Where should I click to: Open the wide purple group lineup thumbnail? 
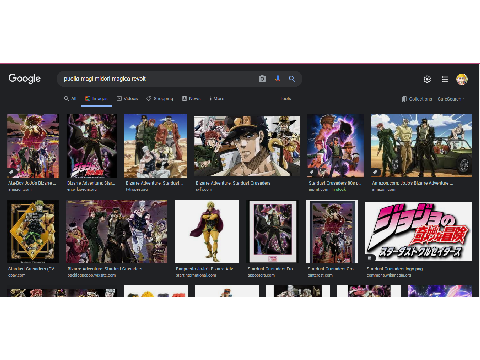117,231
